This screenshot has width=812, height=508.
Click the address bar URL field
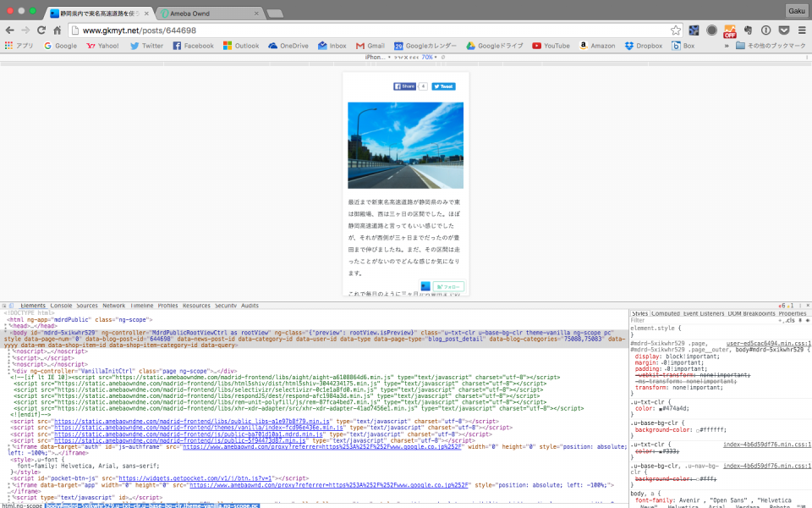(x=376, y=30)
